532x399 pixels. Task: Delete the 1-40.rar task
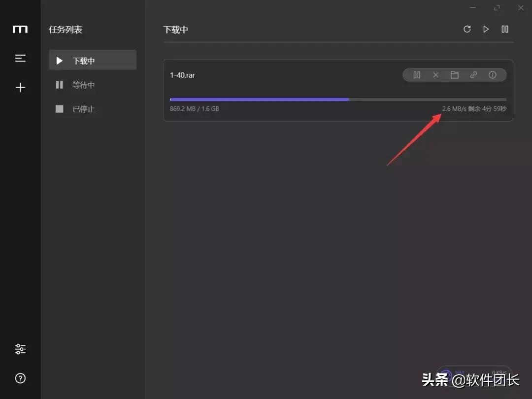(436, 75)
